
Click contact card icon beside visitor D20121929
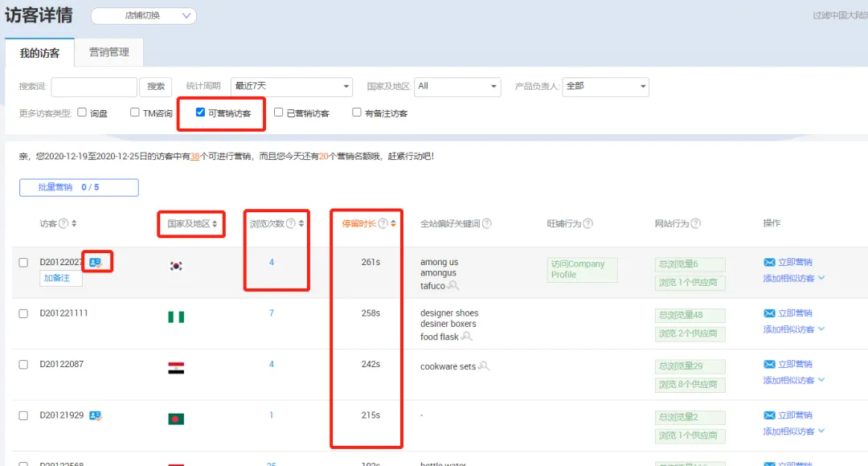click(x=95, y=415)
